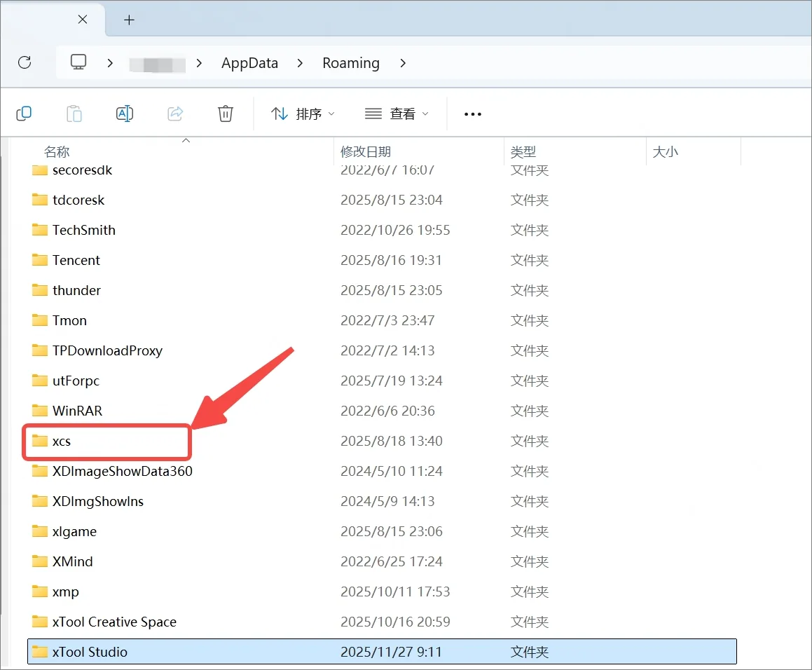Select the xlgame folder

(382, 531)
